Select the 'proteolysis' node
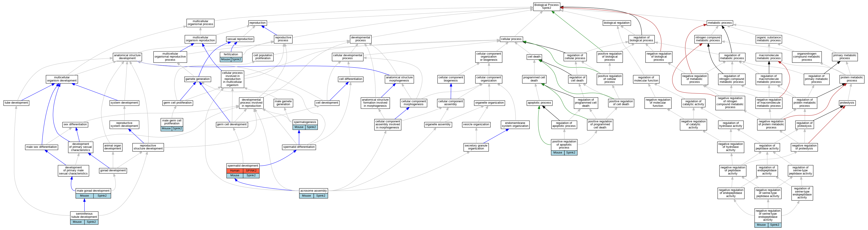Image resolution: width=868 pixels, height=230 pixels. click(847, 103)
